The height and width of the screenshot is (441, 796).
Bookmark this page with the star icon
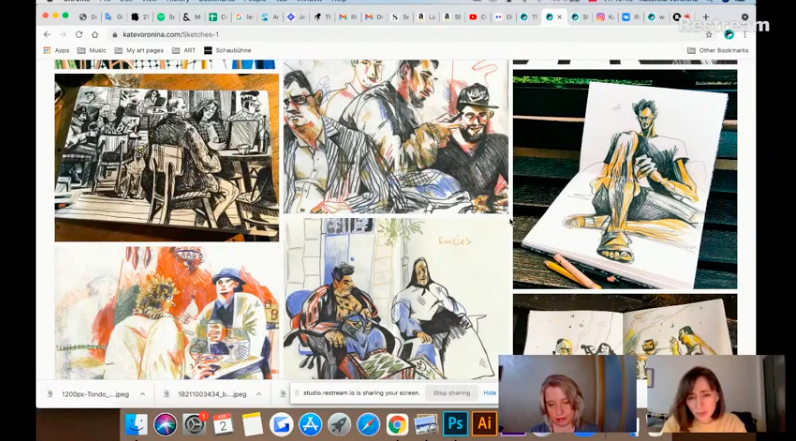708,34
